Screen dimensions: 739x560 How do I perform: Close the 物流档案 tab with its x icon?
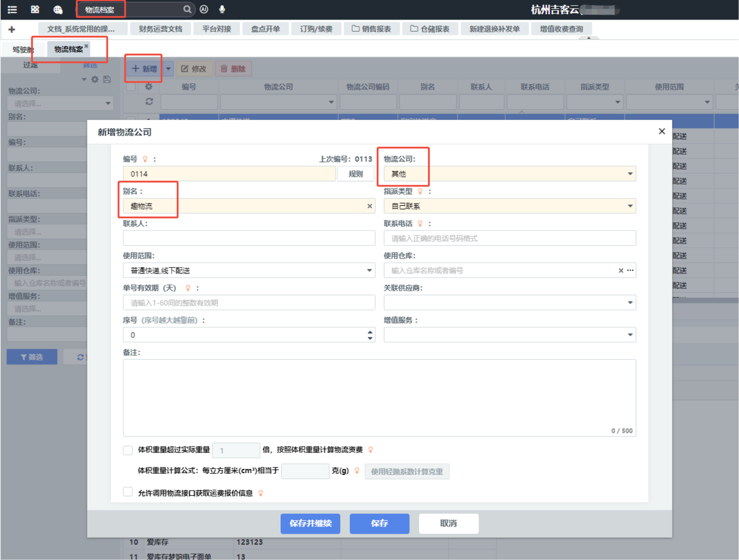tap(86, 46)
